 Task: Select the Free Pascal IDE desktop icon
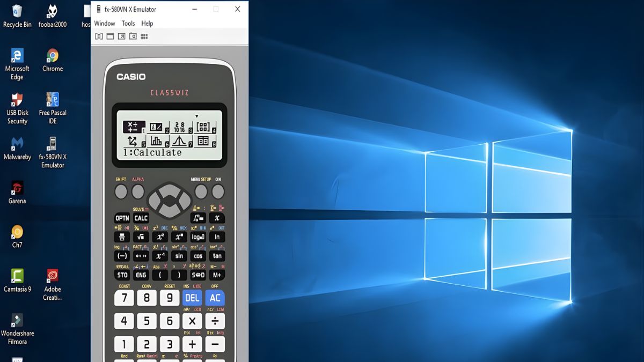(53, 108)
